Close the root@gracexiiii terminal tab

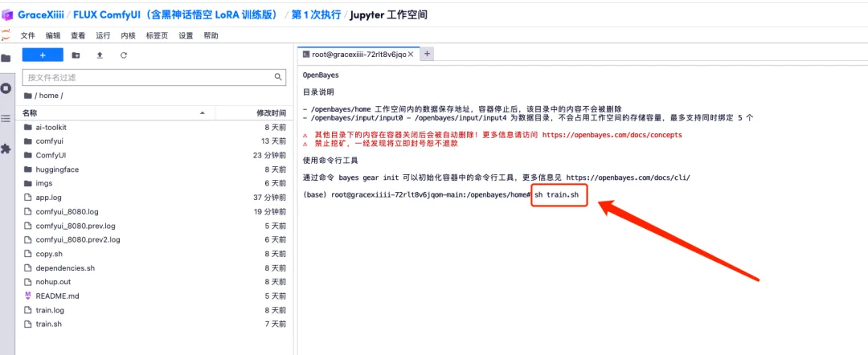(411, 55)
